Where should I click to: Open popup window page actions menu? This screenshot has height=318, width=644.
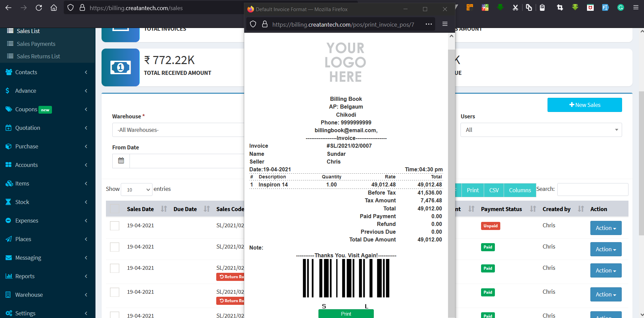point(429,24)
